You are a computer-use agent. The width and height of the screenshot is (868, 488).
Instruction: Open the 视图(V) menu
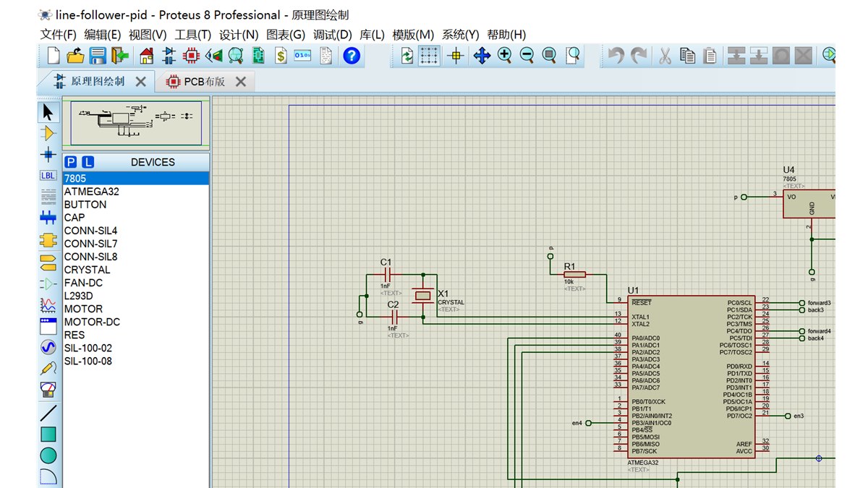[148, 35]
